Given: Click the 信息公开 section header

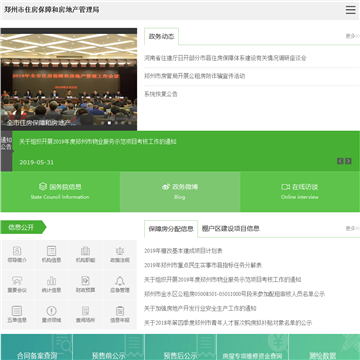Looking at the screenshot, I should tap(23, 227).
